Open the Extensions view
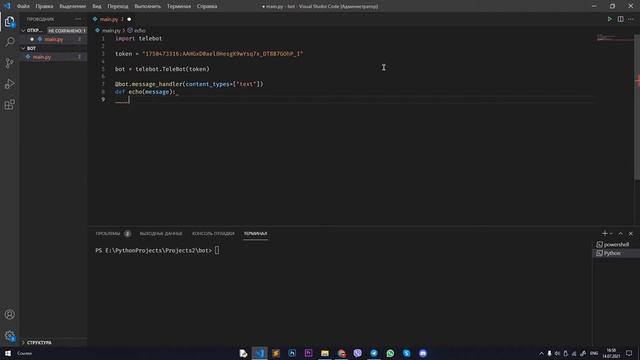The image size is (640, 360). (9, 104)
